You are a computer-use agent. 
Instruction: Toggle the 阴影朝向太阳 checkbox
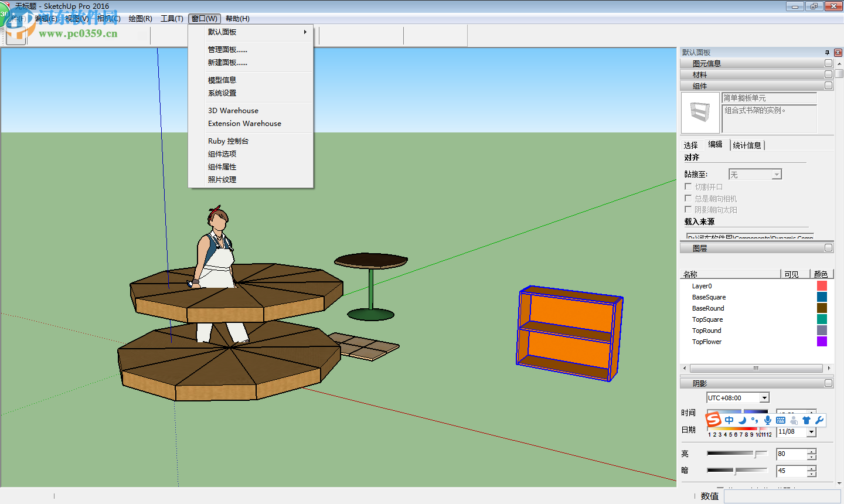coord(688,210)
